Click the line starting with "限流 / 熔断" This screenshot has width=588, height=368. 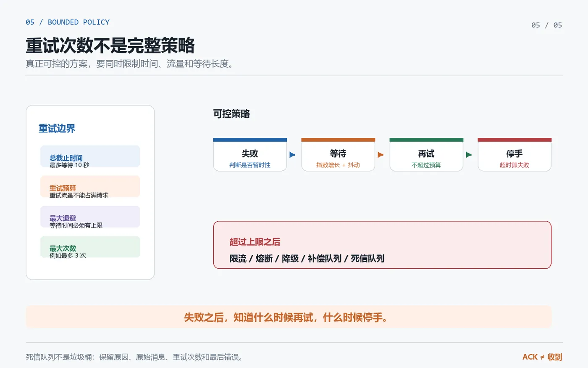click(x=307, y=259)
